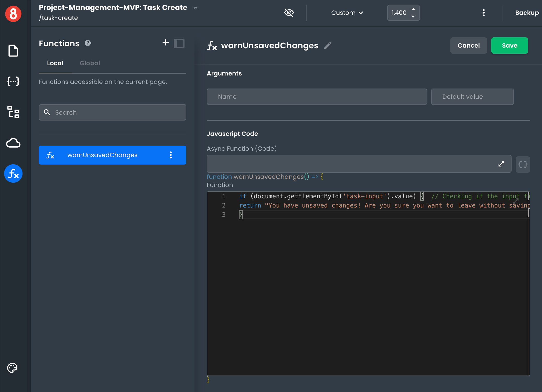Click the Cancel button

[468, 46]
